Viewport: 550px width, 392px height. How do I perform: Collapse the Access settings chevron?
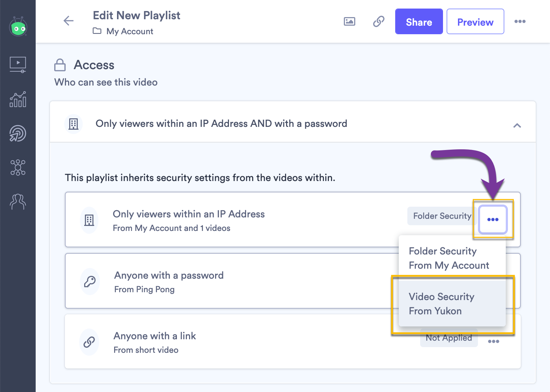click(517, 125)
